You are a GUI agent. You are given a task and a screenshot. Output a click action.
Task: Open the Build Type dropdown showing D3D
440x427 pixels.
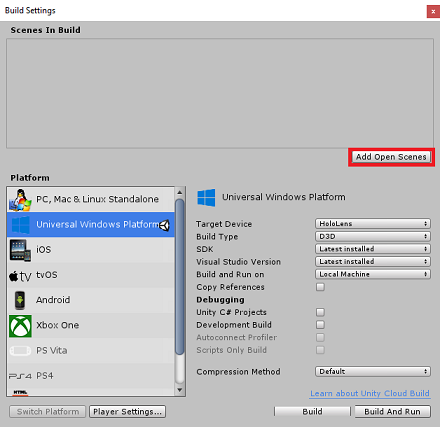click(373, 236)
